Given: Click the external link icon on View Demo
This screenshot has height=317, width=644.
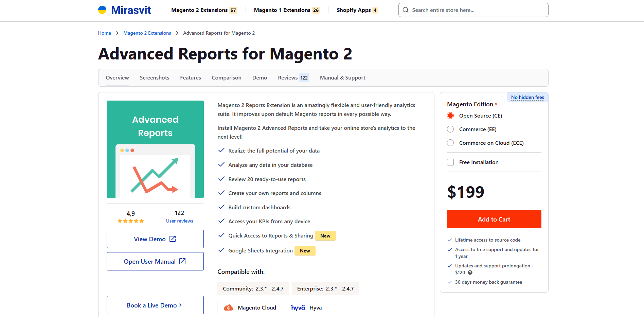Looking at the screenshot, I should pos(173,239).
